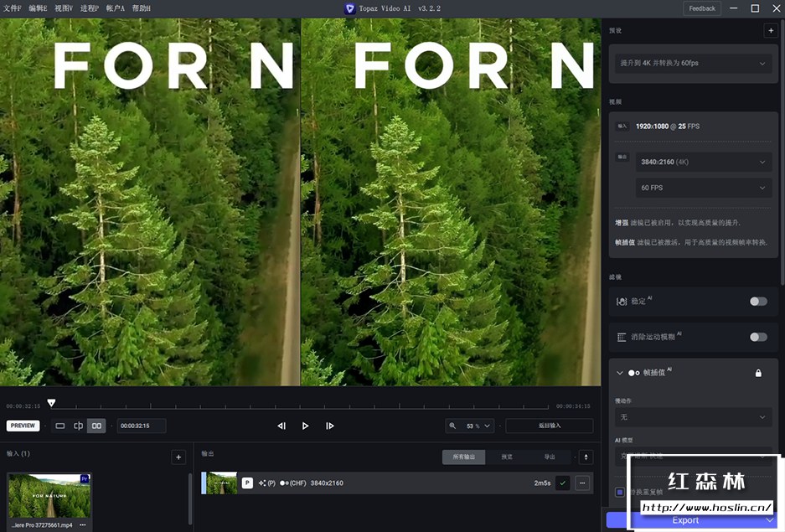This screenshot has height=532, width=785.
Task: Open the 3840x2160 (4K) resolution dropdown
Action: (703, 162)
